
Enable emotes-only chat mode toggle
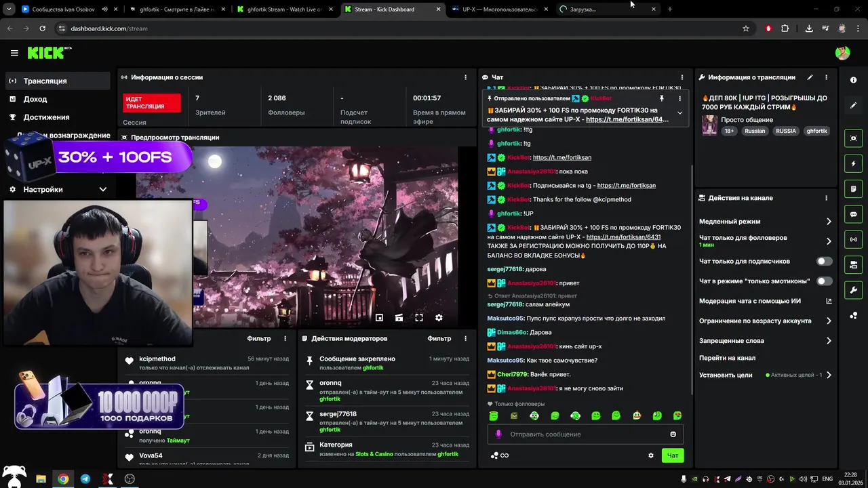coord(824,281)
